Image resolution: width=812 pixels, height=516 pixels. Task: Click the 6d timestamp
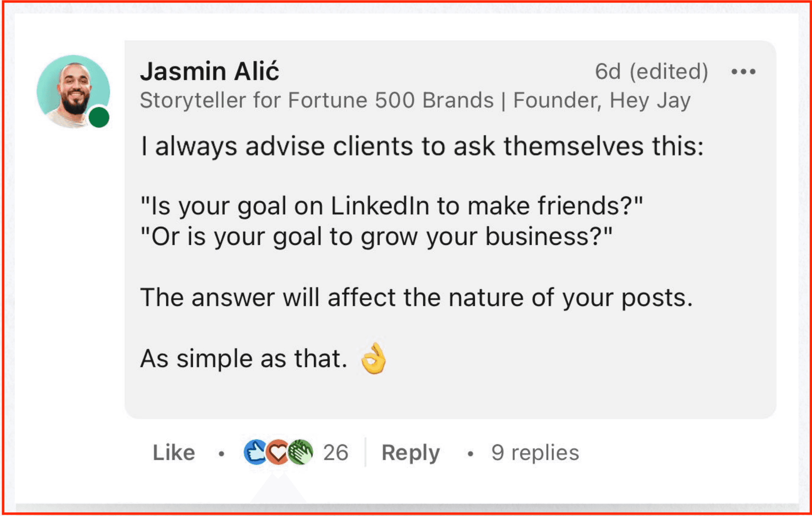[x=607, y=71]
